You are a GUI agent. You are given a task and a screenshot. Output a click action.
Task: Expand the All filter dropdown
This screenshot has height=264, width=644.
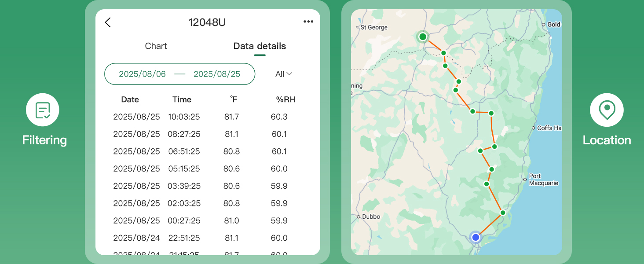(x=283, y=74)
